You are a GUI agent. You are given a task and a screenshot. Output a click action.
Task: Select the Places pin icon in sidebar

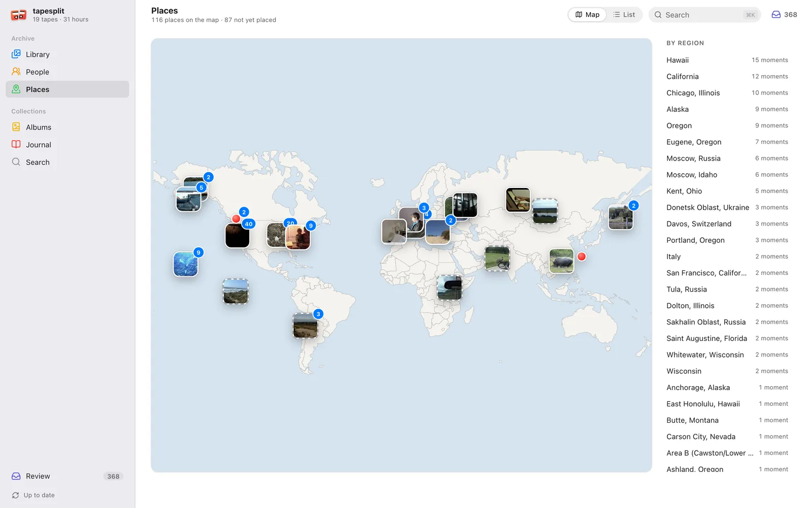tap(16, 89)
